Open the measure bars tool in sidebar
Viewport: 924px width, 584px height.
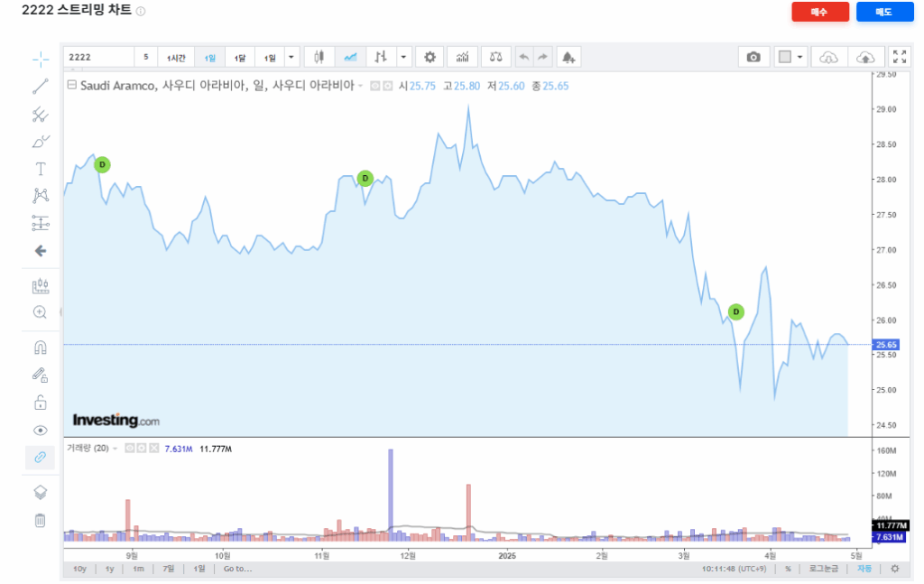(41, 286)
